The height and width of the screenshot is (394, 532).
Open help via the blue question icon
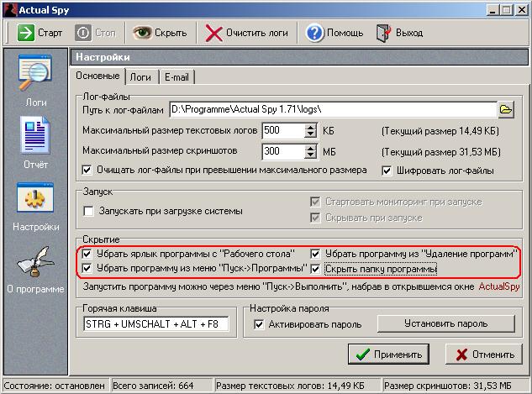[314, 33]
